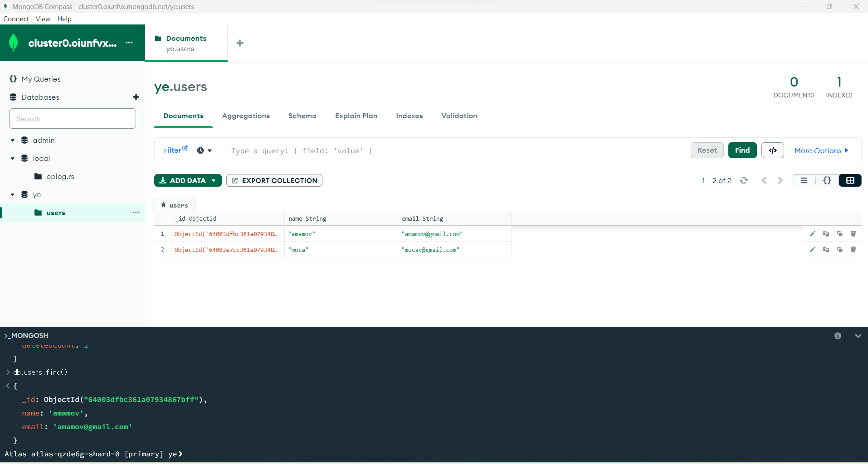Edit the moca document with pencil icon
This screenshot has width=868, height=464.
812,250
